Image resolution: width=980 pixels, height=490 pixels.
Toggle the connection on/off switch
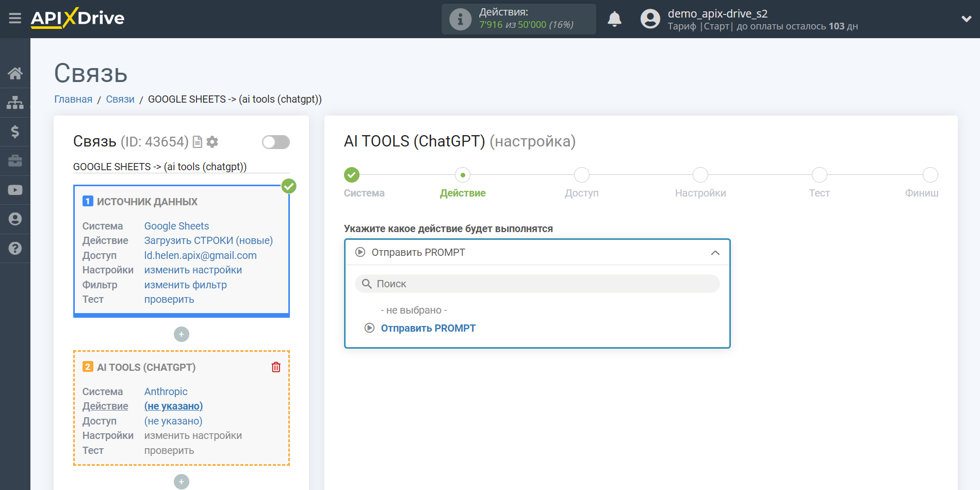pos(276,142)
